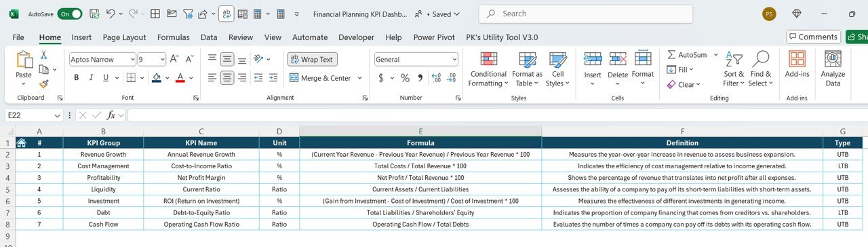
Task: Click the Comments button
Action: point(814,37)
